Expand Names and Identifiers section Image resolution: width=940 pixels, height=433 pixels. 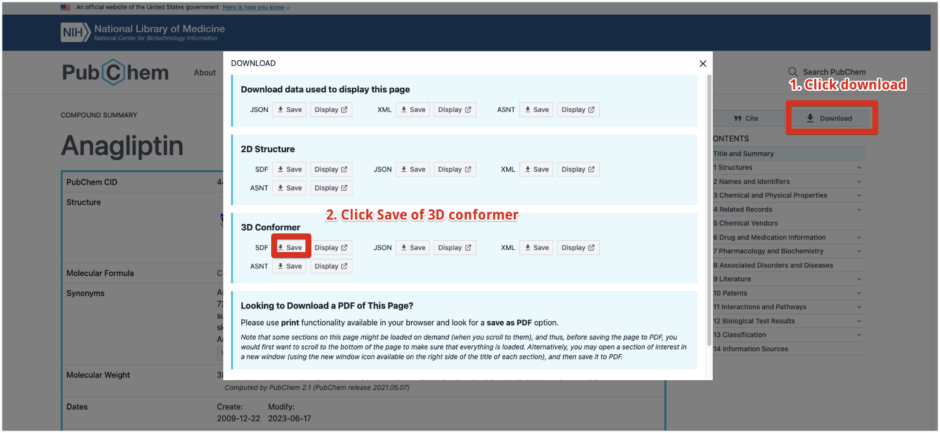click(859, 181)
